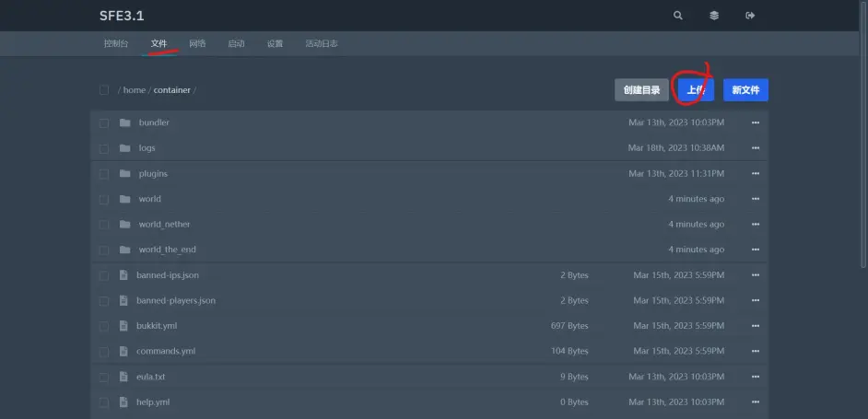
Task: Switch to the 控制台 tab
Action: click(116, 44)
